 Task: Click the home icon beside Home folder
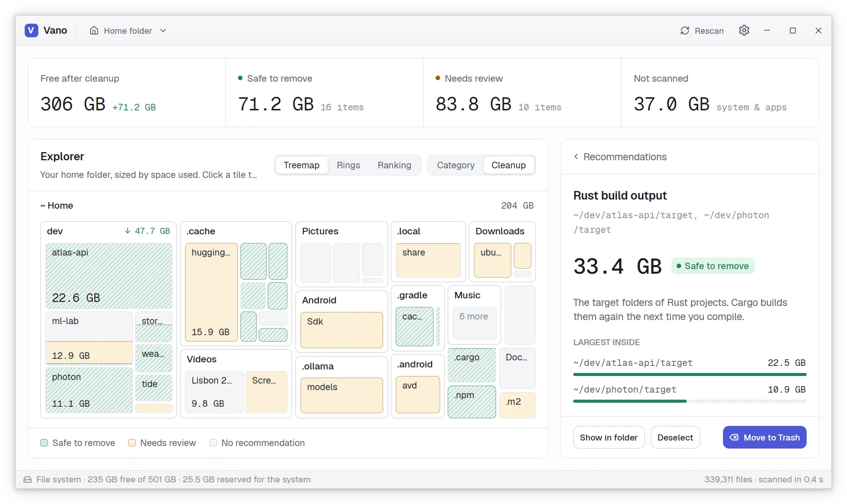pos(94,31)
